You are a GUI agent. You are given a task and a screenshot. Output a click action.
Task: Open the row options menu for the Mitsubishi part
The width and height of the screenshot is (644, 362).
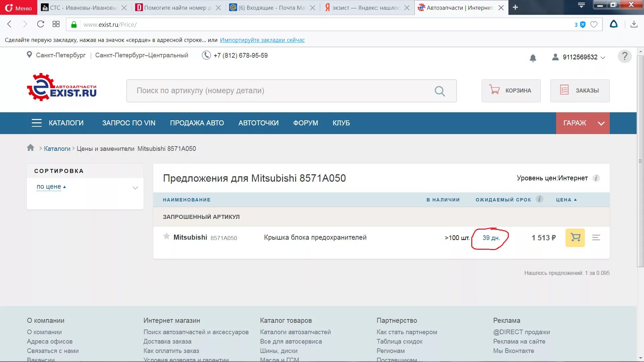pos(596,238)
